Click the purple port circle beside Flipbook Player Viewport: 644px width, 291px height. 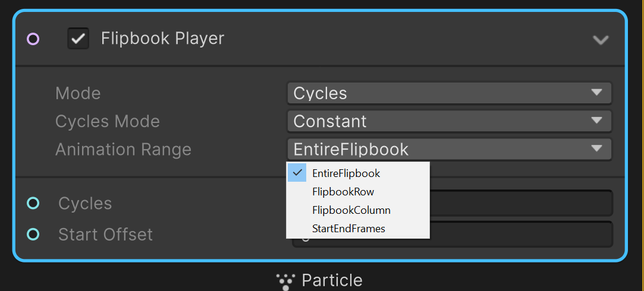point(33,39)
